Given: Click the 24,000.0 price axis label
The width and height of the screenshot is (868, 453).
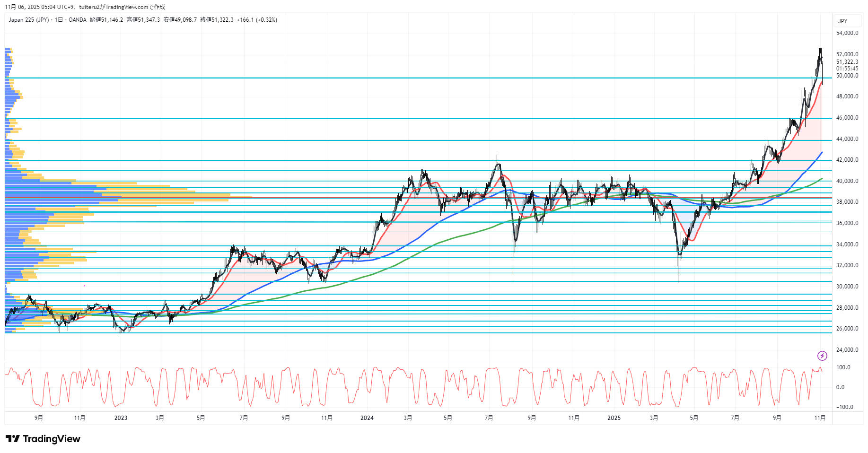Looking at the screenshot, I should 847,350.
